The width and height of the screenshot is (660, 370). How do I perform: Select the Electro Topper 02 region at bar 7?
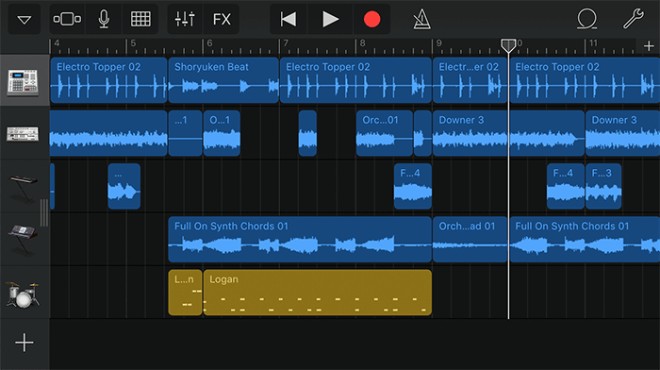[x=356, y=80]
